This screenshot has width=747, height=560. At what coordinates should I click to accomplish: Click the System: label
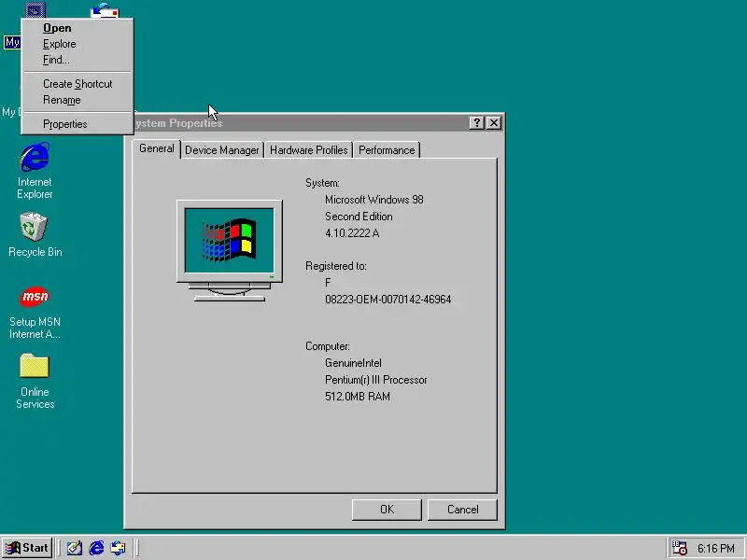point(322,183)
